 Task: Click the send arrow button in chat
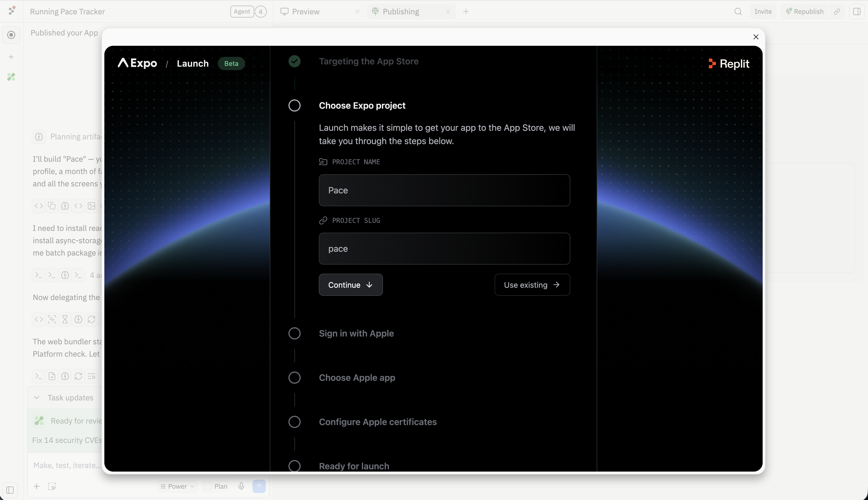point(259,486)
